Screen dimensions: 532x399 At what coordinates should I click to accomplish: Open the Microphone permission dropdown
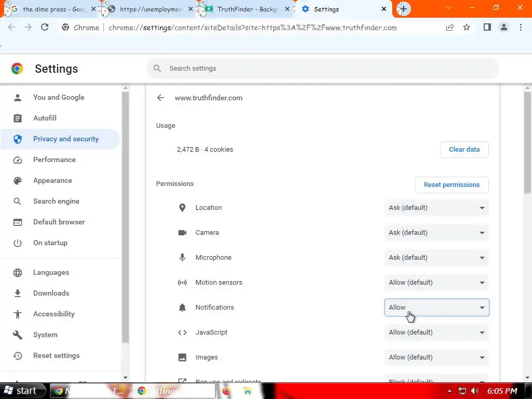tap(436, 258)
